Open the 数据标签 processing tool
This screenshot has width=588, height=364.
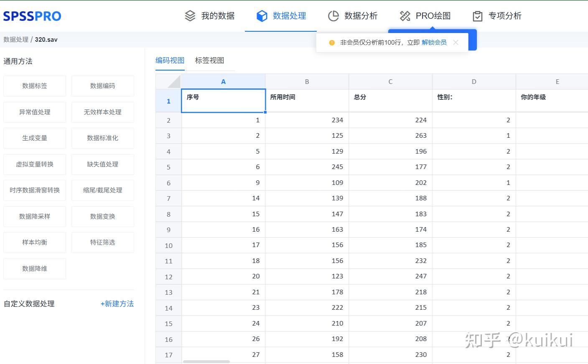[34, 86]
